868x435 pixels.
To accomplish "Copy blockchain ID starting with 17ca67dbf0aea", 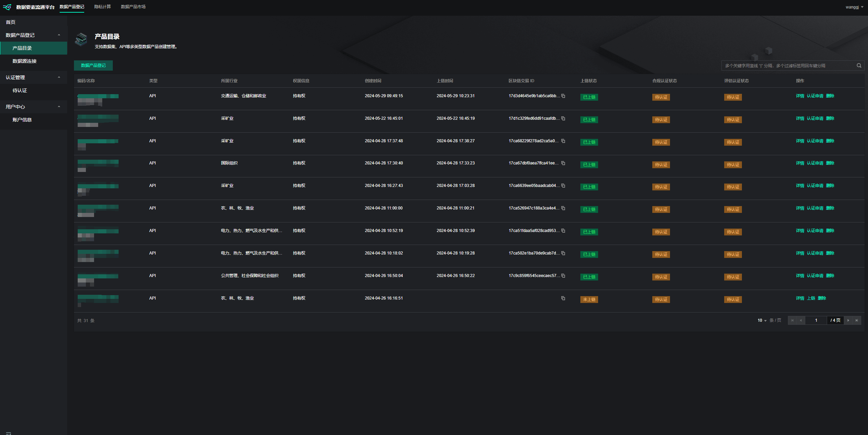I will click(x=563, y=163).
